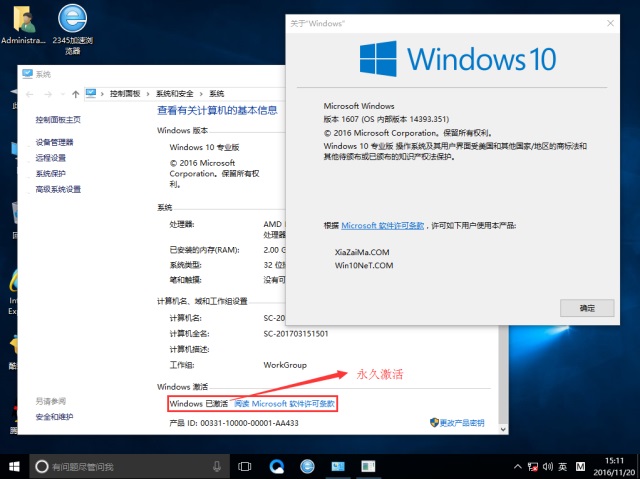This screenshot has width=640, height=479.
Task: Click the Cortana search input box
Action: click(120, 466)
